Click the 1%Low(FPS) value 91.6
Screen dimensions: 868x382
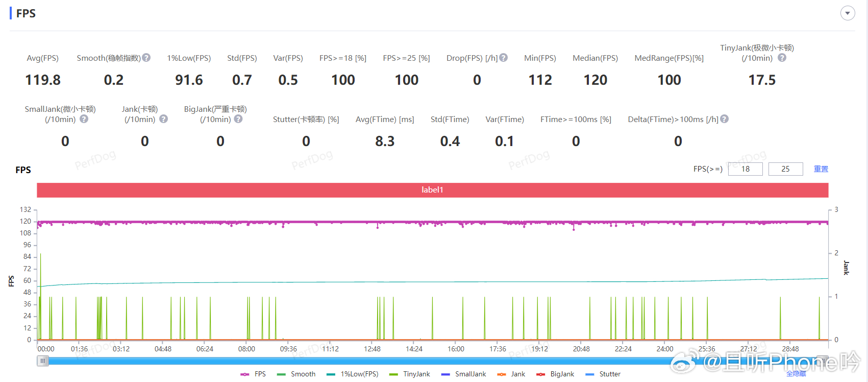(x=189, y=80)
